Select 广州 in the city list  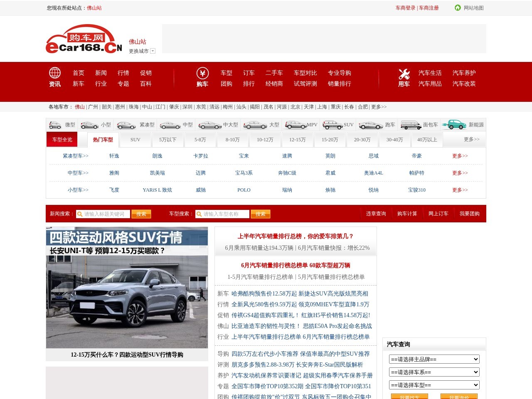[93, 107]
